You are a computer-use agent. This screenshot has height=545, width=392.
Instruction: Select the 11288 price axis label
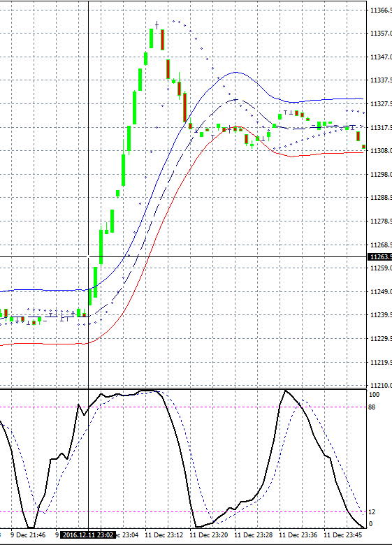coord(381,198)
